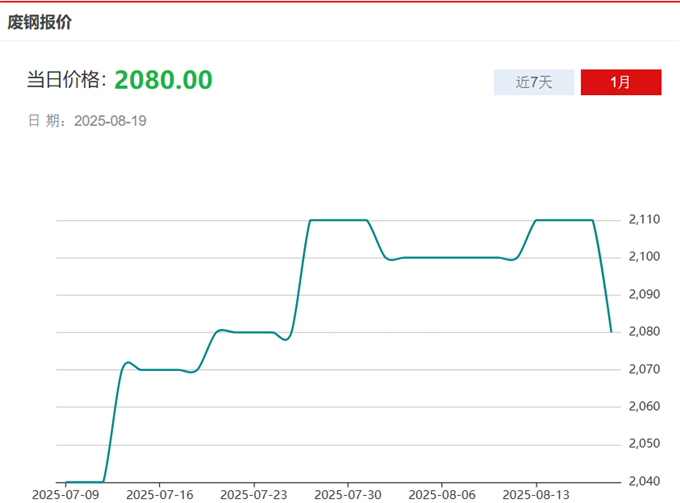Click the green 2080.00 price value
This screenshot has height=503, width=680.
coord(163,80)
